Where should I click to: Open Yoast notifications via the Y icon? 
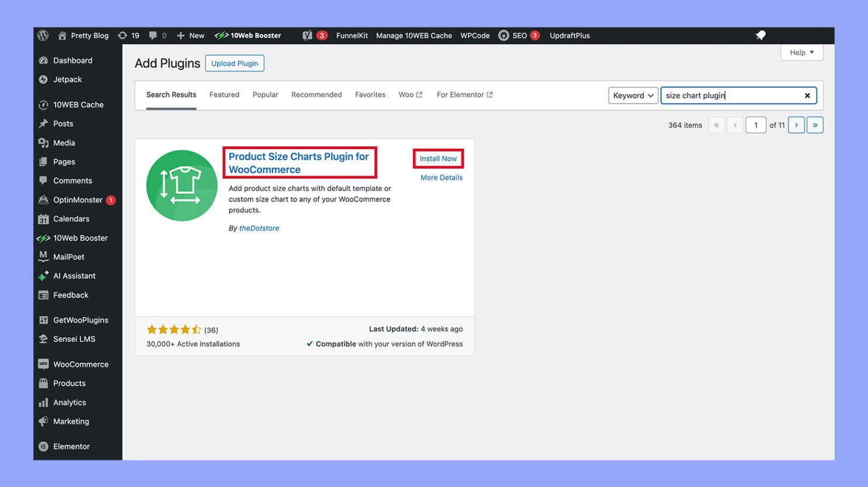[x=306, y=36]
